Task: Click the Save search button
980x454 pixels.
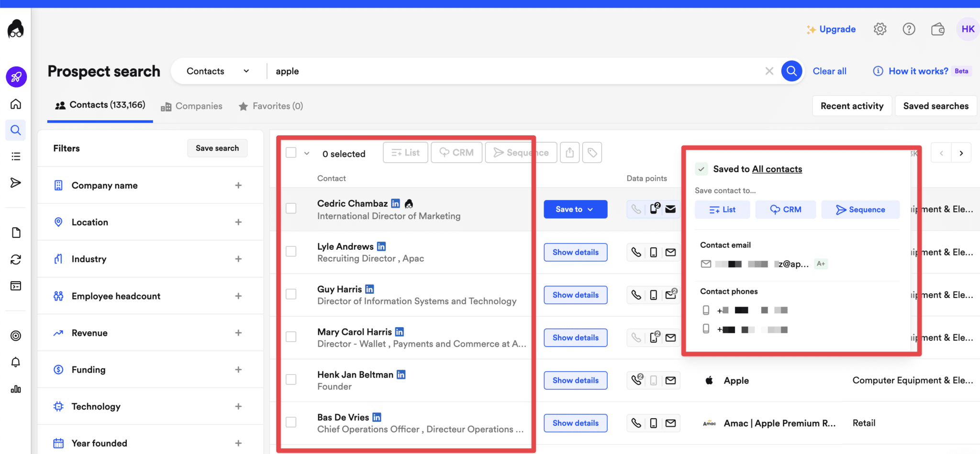Action: click(217, 148)
